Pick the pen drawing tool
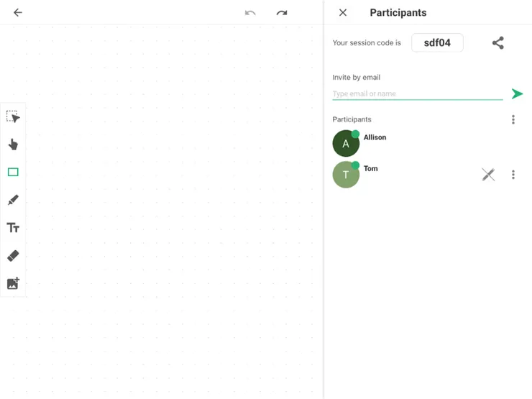This screenshot has height=399, width=532. coord(13,200)
